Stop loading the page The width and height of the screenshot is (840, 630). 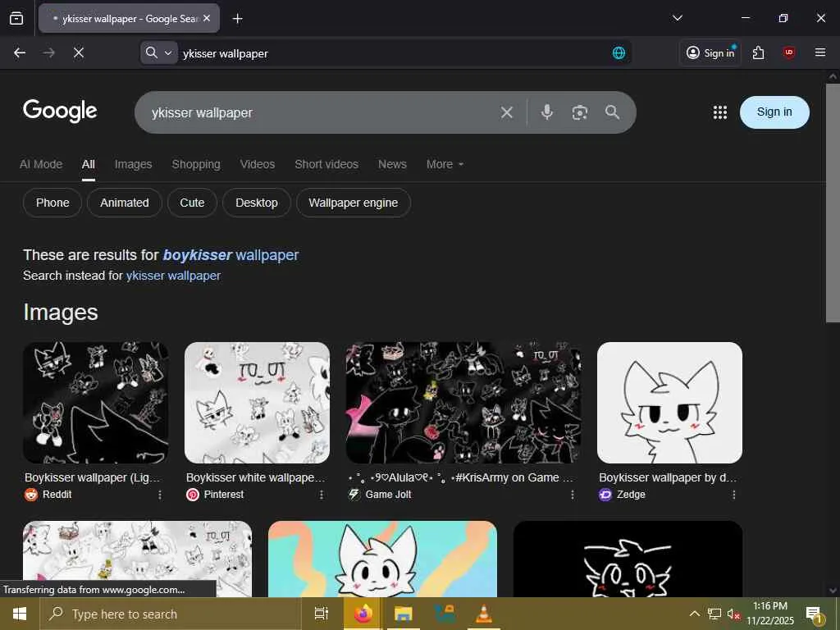(x=79, y=52)
